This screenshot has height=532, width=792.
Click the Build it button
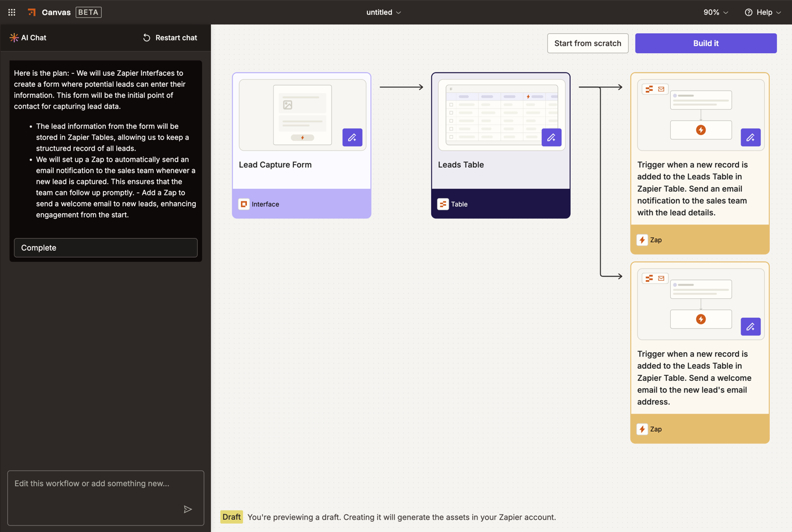coord(706,43)
